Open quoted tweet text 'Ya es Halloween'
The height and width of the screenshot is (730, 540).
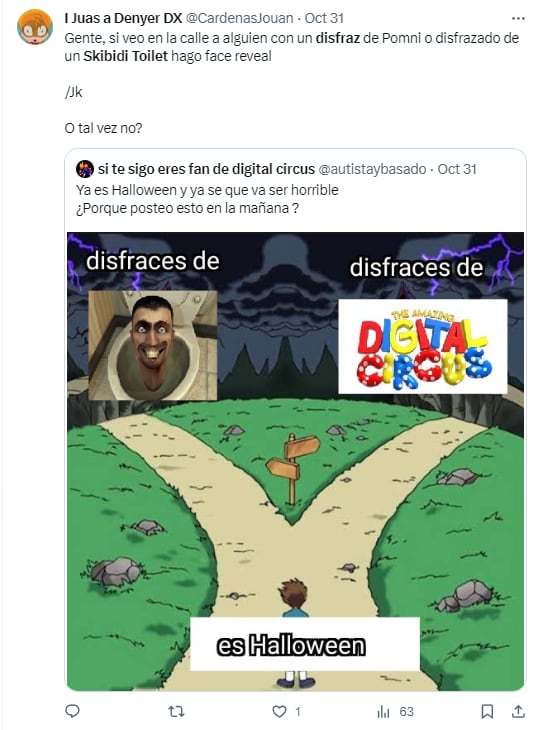click(x=207, y=190)
